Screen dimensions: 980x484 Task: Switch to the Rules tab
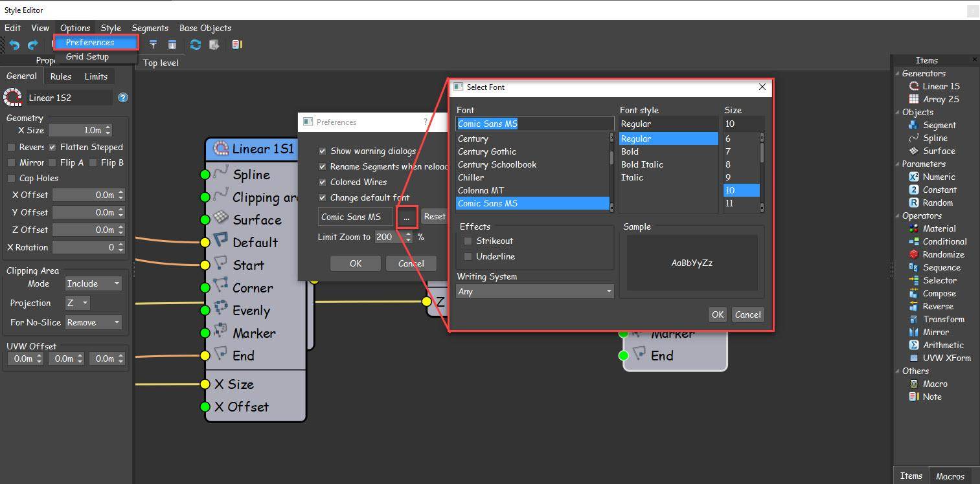click(61, 76)
